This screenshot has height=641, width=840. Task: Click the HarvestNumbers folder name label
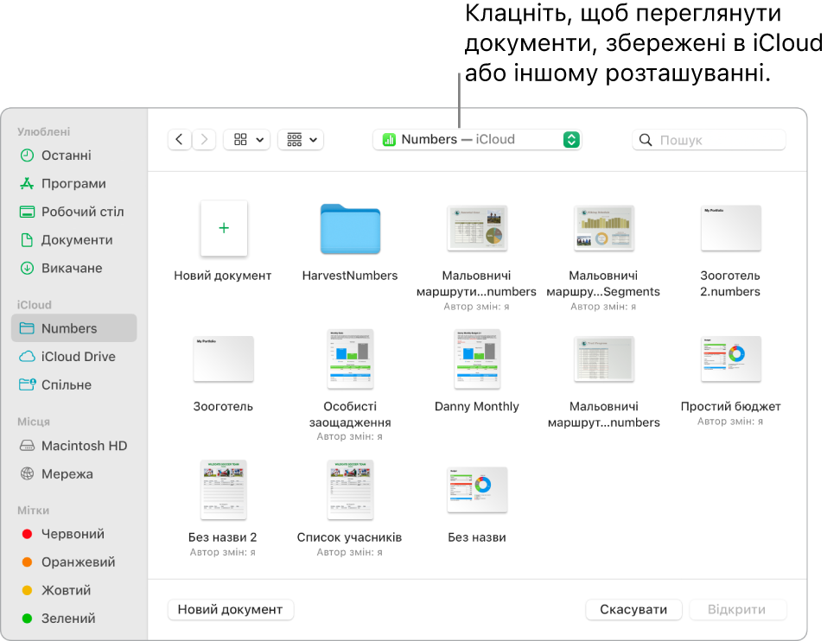350,276
